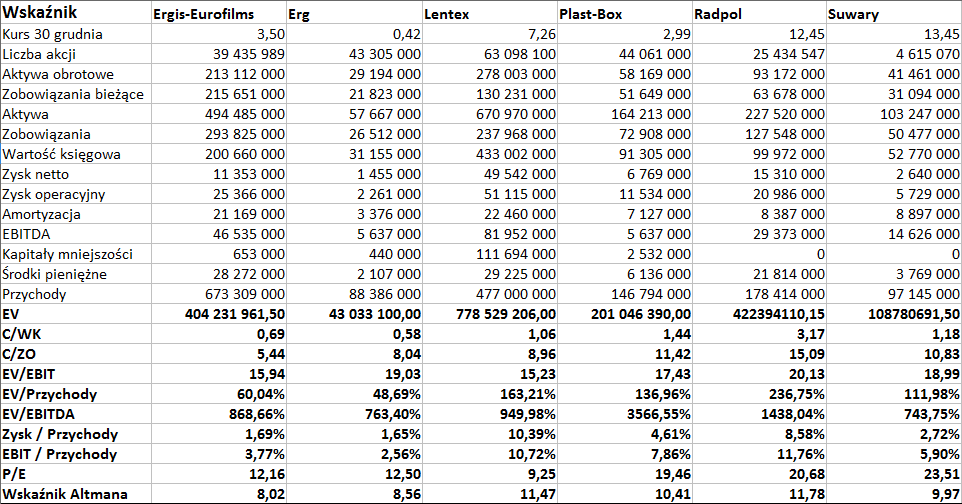Click the Zysk / Przychody row label

75,434
